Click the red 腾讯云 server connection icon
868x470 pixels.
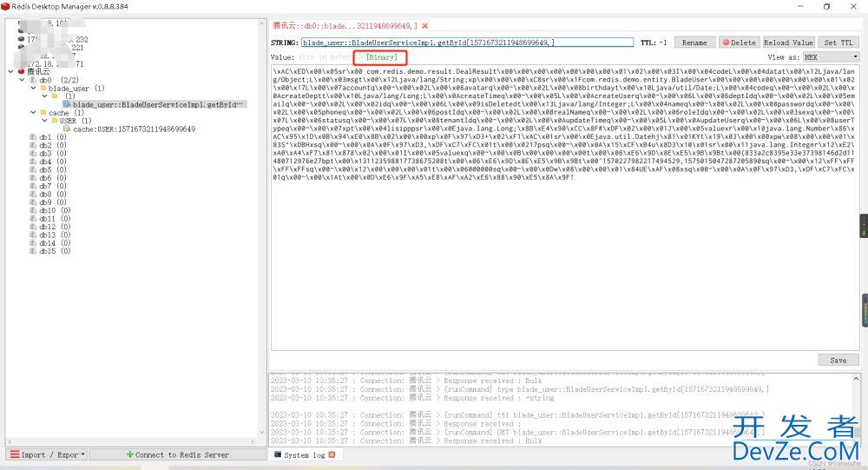click(x=22, y=71)
